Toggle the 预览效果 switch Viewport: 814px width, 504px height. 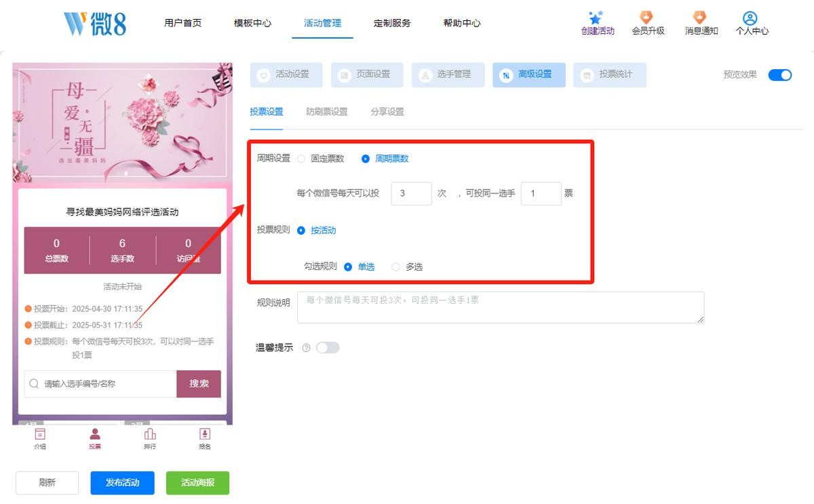[x=779, y=75]
